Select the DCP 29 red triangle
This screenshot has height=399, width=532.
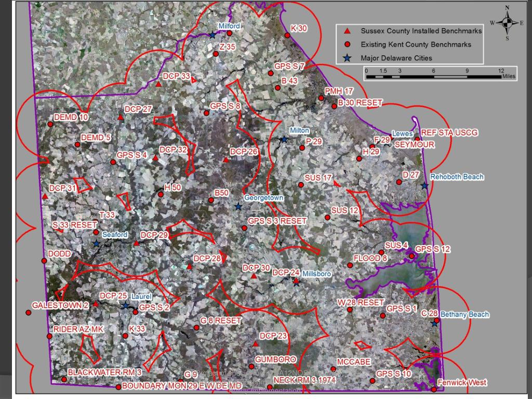(x=137, y=243)
